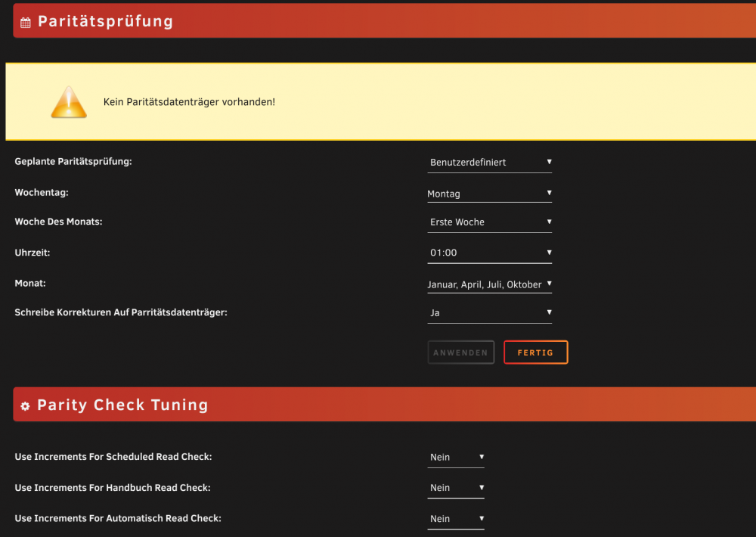This screenshot has height=537, width=756.
Task: Click the calendar icon beside Paritätsprüfung
Action: (x=26, y=22)
